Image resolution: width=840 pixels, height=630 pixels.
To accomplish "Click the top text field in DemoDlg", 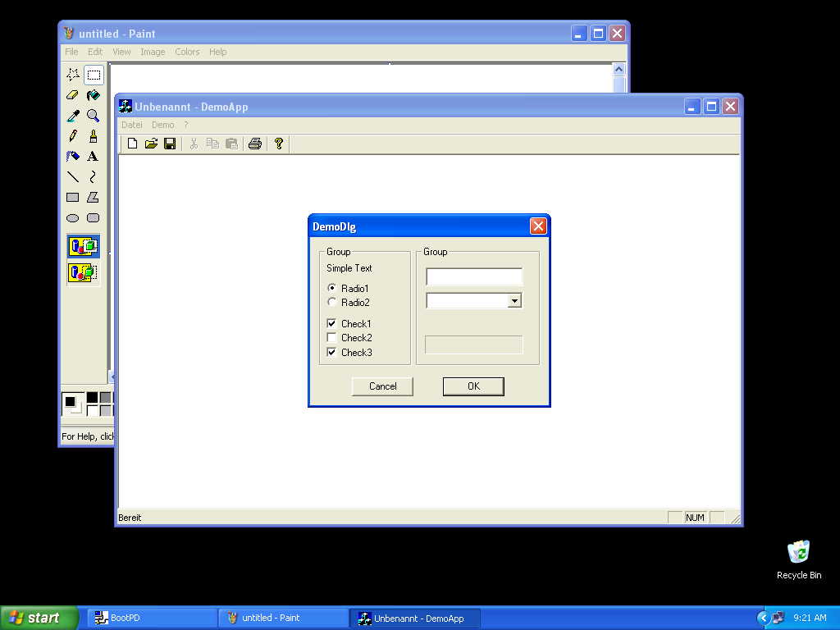I will pos(474,277).
